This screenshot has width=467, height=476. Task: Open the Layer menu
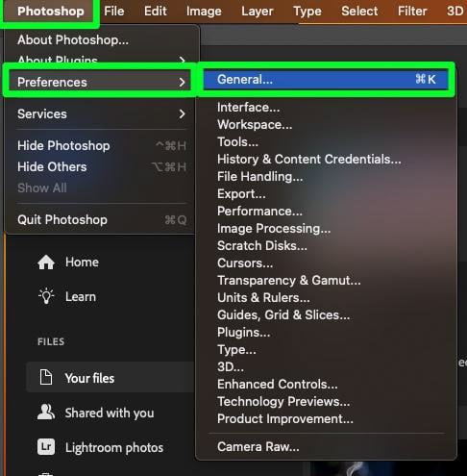coord(258,12)
